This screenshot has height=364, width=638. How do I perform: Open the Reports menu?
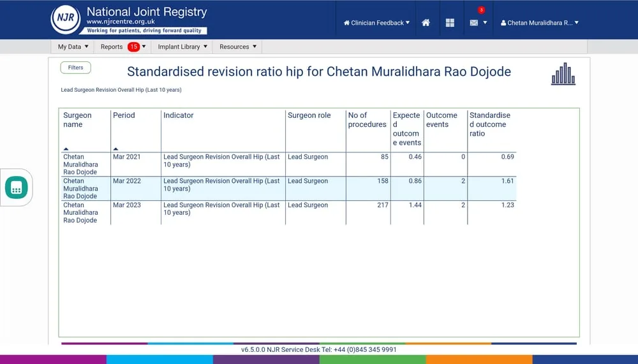click(x=123, y=47)
